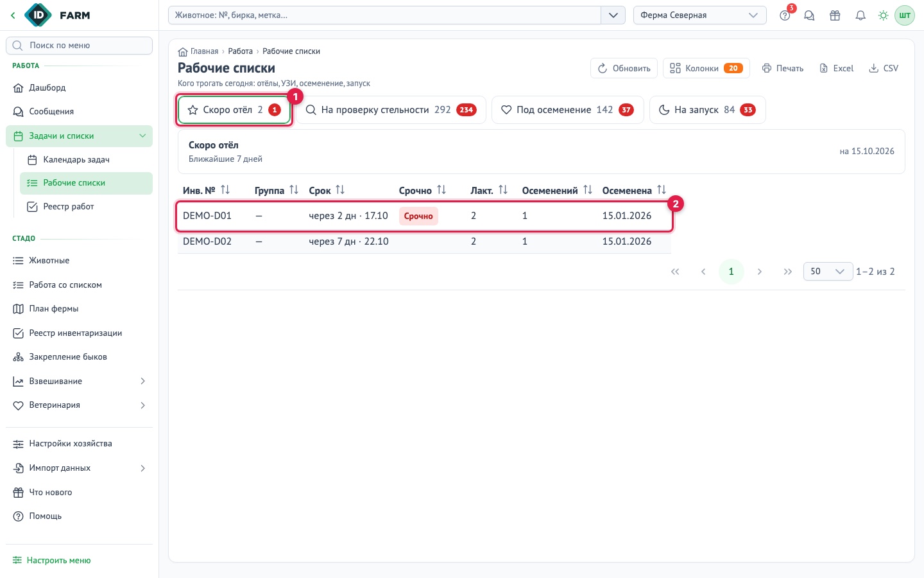
Task: Go to the first page of results
Action: (675, 272)
